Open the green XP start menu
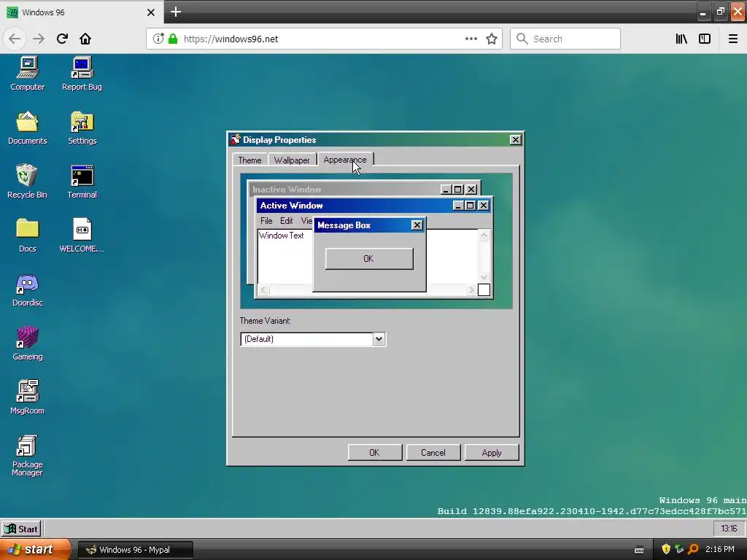This screenshot has height=560, width=747. [35, 549]
